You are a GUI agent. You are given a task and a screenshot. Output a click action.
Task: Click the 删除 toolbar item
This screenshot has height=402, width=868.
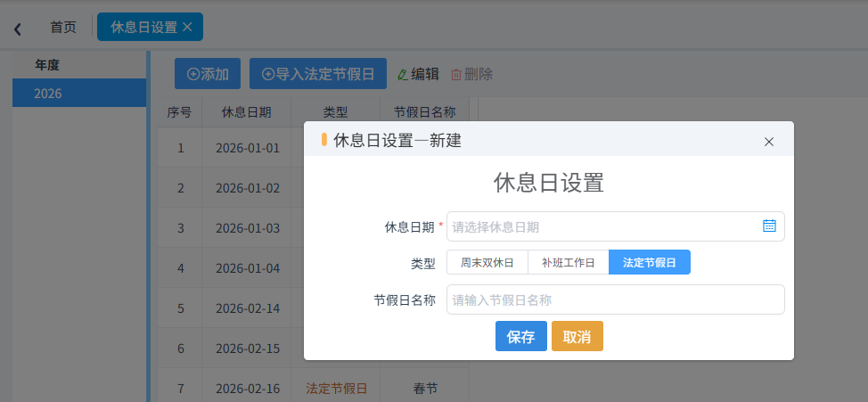pyautogui.click(x=471, y=74)
